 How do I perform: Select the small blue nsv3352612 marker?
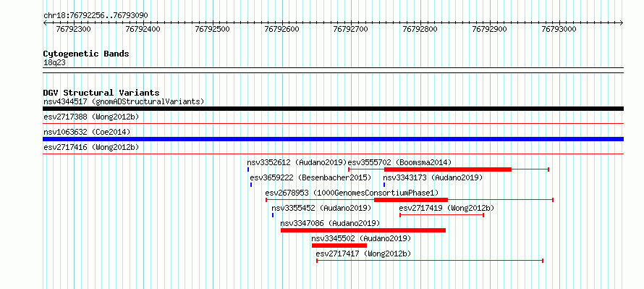coord(248,169)
